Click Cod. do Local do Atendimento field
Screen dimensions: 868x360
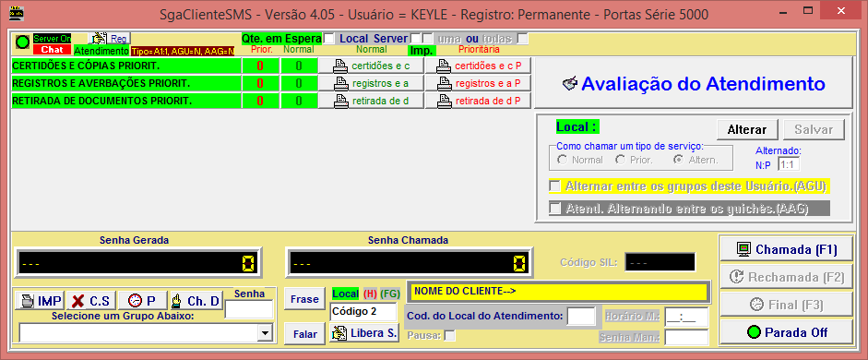[581, 317]
